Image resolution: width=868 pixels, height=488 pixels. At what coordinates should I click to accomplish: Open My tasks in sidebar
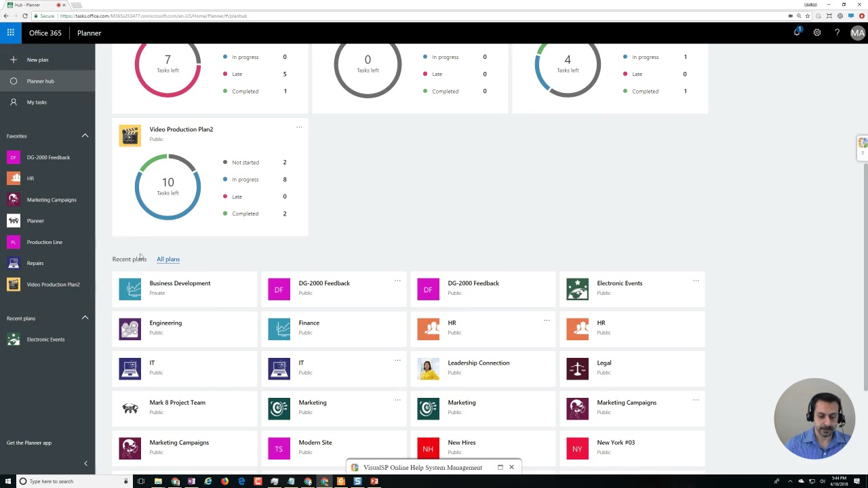click(47, 102)
